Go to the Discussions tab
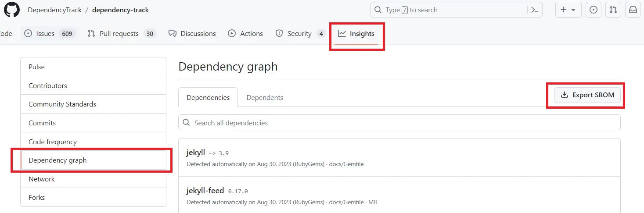 [x=192, y=33]
